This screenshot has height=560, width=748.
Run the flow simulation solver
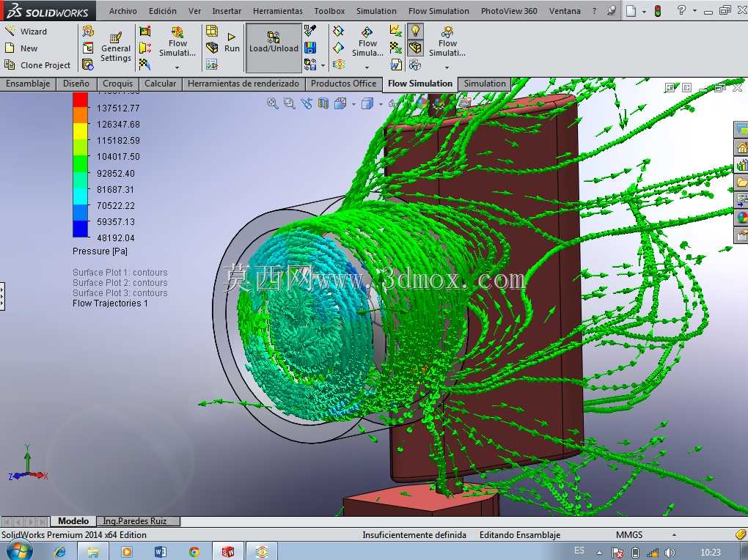pyautogui.click(x=232, y=43)
